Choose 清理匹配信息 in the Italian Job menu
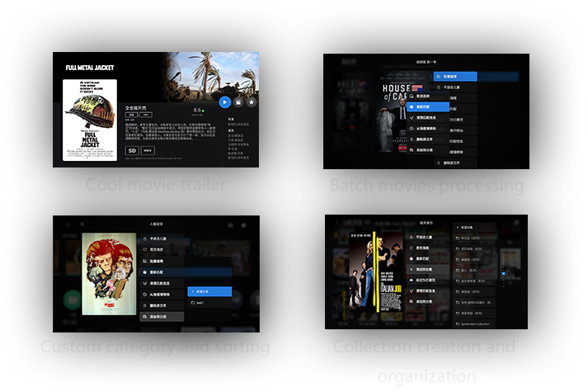The height and width of the screenshot is (392, 588). click(428, 290)
